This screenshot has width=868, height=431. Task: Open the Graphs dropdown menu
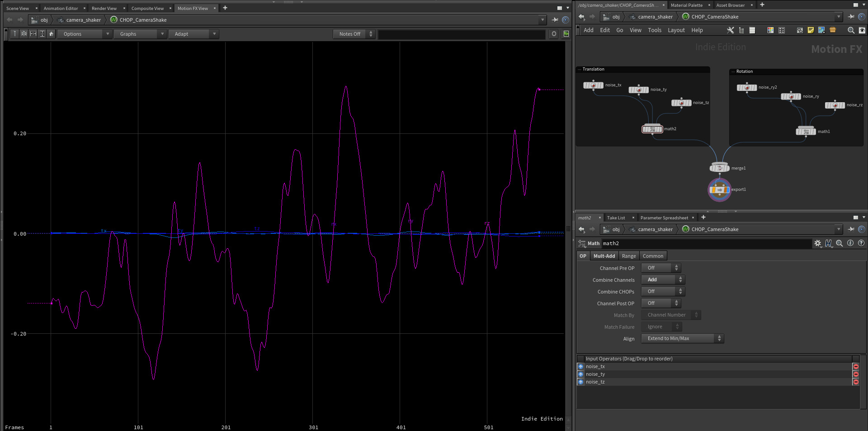tap(140, 34)
